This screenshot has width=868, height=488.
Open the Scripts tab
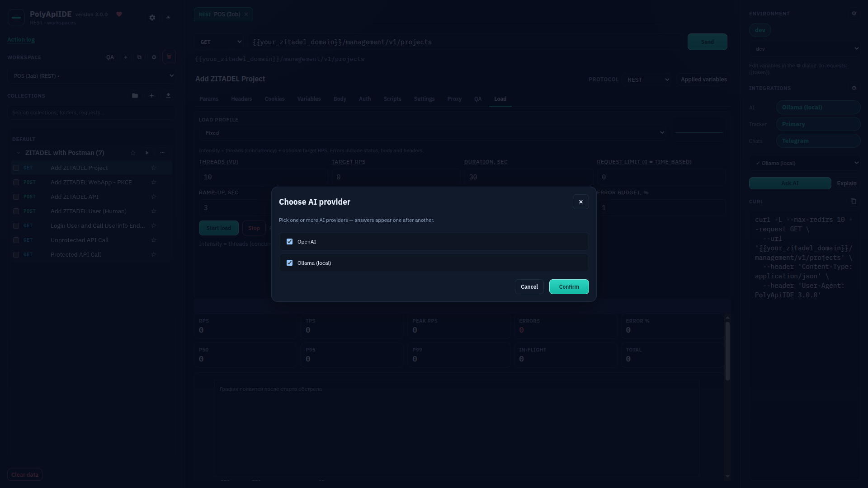[392, 99]
